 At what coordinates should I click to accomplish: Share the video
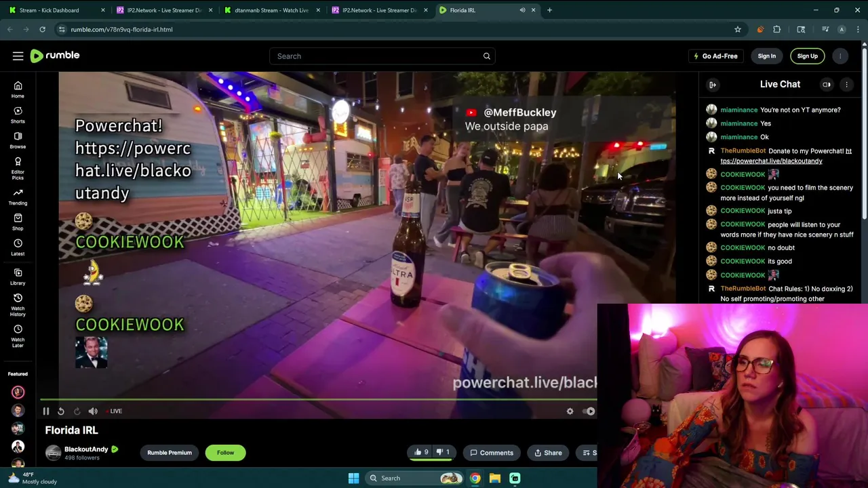[548, 453]
